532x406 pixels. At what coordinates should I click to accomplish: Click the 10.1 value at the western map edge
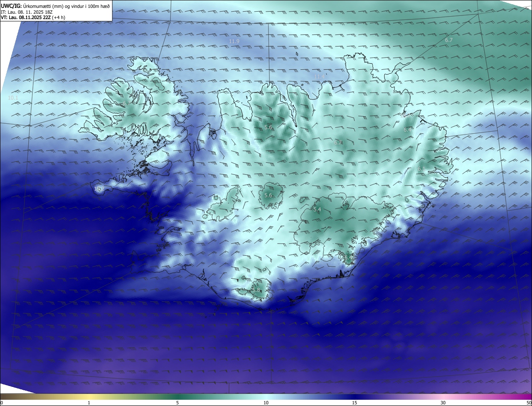(x=13, y=98)
